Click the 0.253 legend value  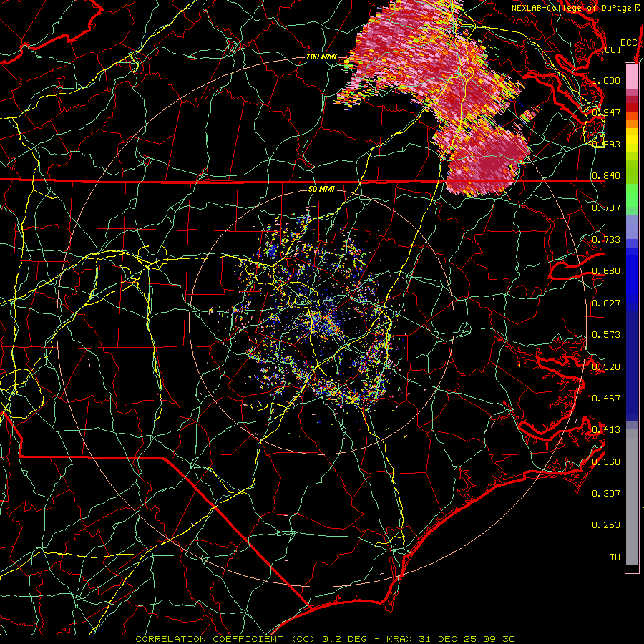click(606, 525)
